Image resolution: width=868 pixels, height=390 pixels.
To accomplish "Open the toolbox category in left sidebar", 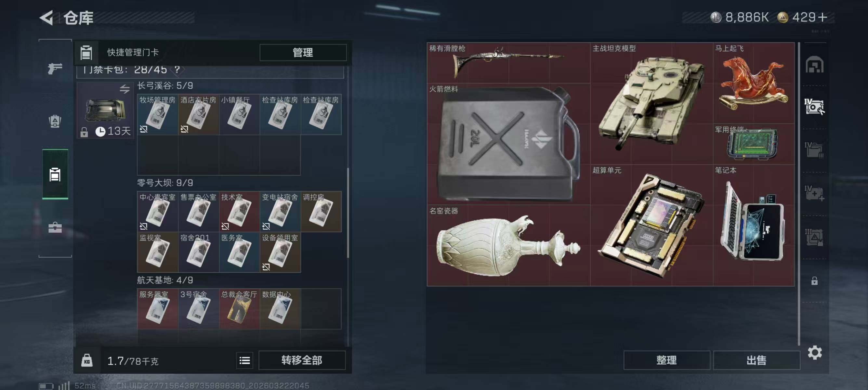I will pos(55,228).
